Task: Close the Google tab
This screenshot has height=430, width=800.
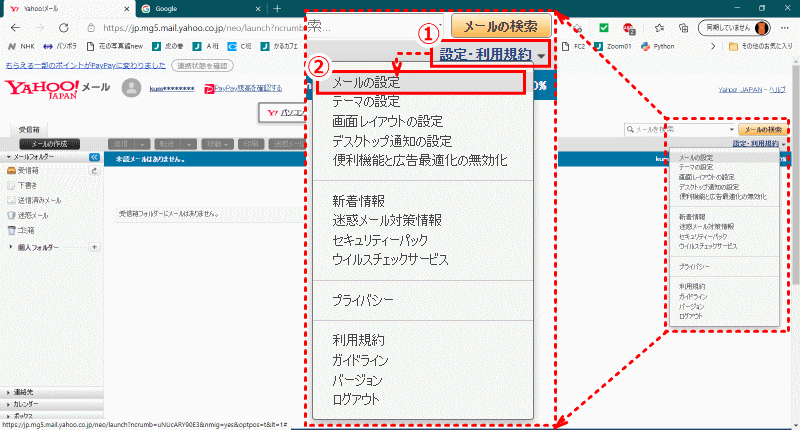Action: click(x=258, y=9)
